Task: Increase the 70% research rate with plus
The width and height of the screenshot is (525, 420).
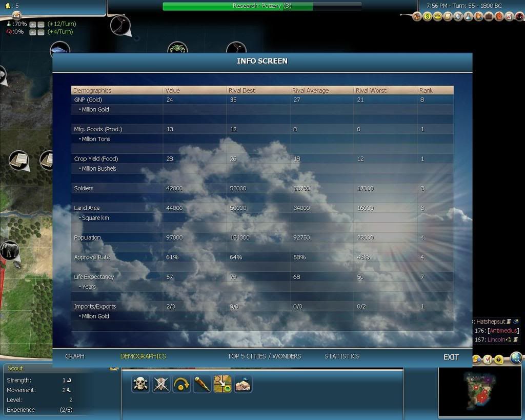Action: click(x=32, y=25)
